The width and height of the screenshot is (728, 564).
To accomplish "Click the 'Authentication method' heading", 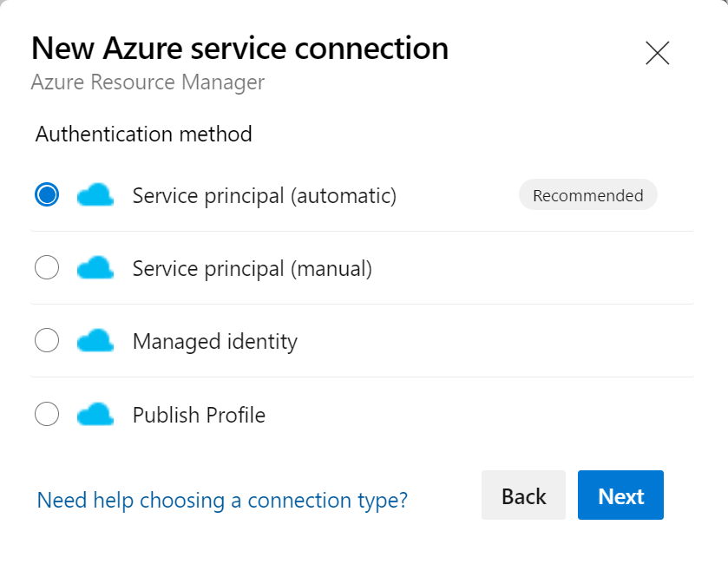I will (x=143, y=134).
